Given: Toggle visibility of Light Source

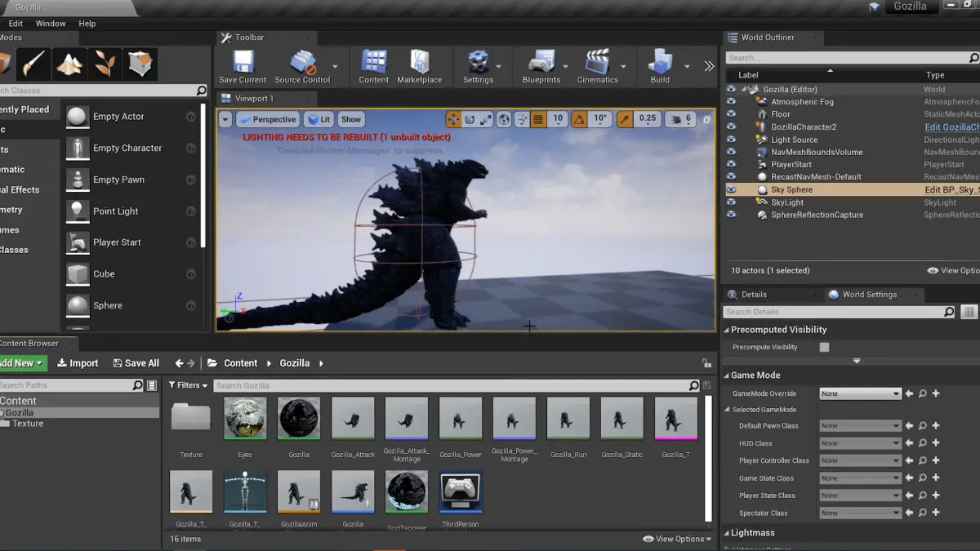Looking at the screenshot, I should click(x=731, y=140).
